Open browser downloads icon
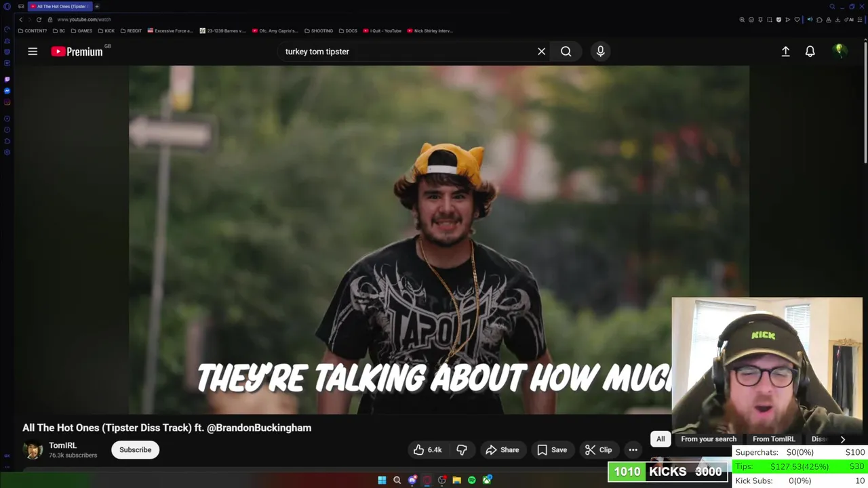The height and width of the screenshot is (488, 868). pos(837,20)
